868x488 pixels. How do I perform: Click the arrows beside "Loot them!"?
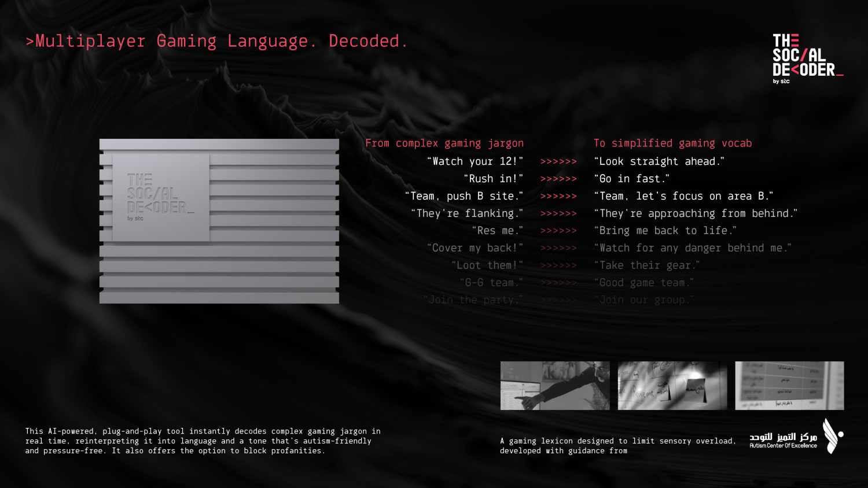(x=558, y=266)
